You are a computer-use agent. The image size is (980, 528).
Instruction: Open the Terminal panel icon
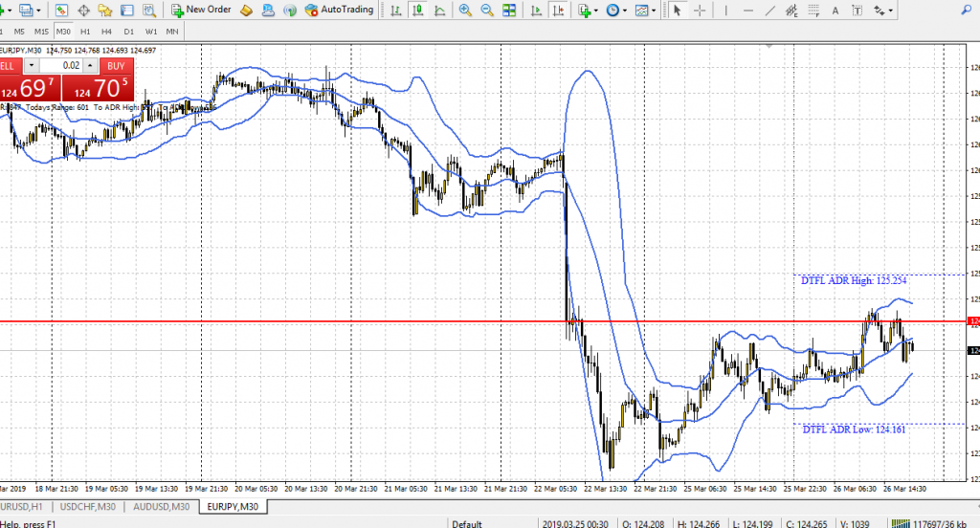(x=127, y=10)
